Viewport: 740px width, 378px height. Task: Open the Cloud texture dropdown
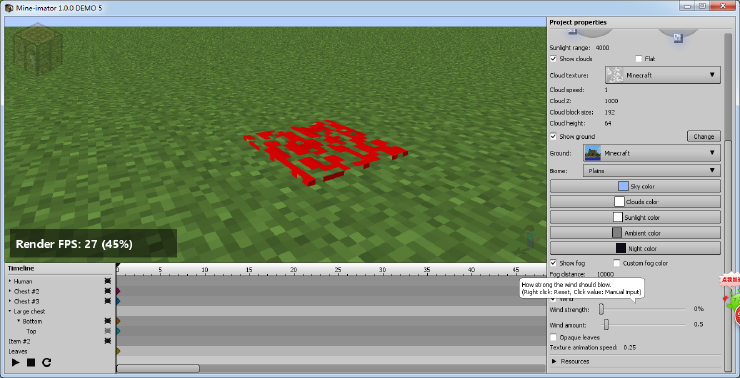(663, 75)
